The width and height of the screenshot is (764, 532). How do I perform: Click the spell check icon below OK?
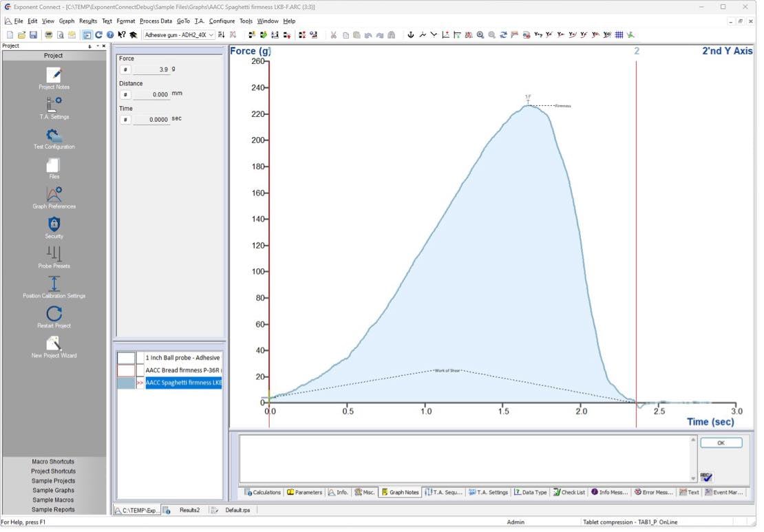pyautogui.click(x=705, y=476)
